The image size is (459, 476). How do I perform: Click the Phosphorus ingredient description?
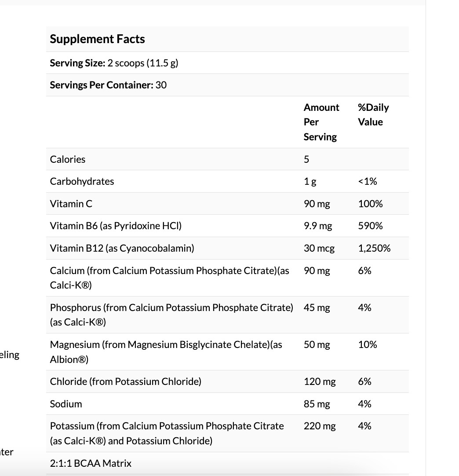pyautogui.click(x=172, y=315)
